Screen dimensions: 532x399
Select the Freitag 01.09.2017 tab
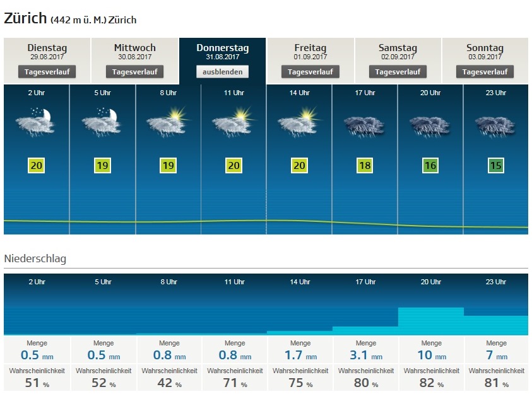click(310, 61)
